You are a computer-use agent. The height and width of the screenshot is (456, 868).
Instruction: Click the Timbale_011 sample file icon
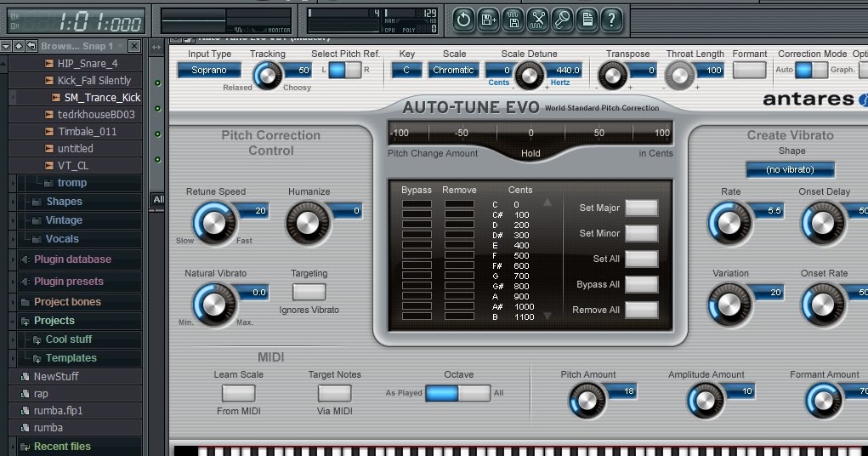48,131
